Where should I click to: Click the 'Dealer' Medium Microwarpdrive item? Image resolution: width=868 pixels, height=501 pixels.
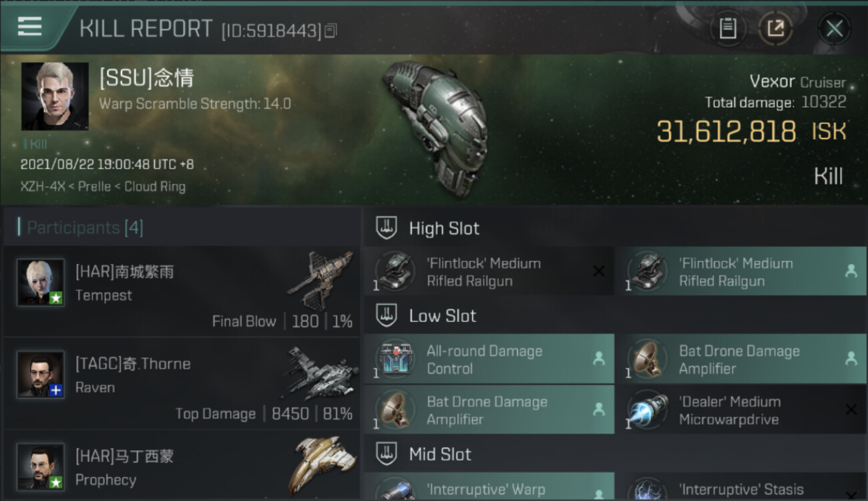click(x=741, y=410)
